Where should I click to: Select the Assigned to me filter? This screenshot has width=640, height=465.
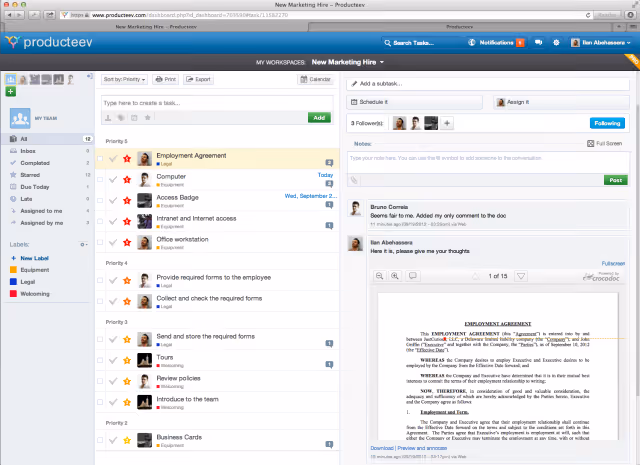pos(47,211)
